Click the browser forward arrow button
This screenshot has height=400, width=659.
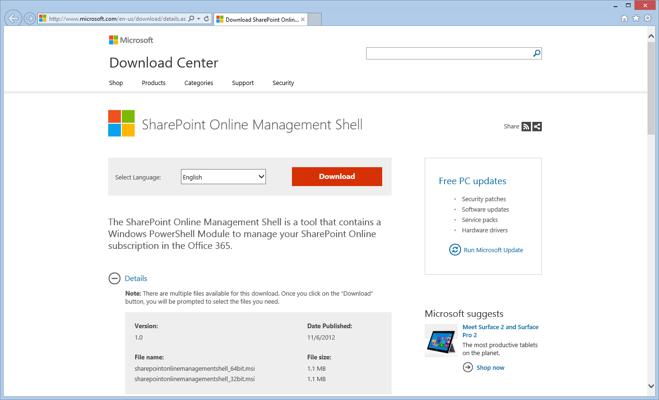(30, 19)
